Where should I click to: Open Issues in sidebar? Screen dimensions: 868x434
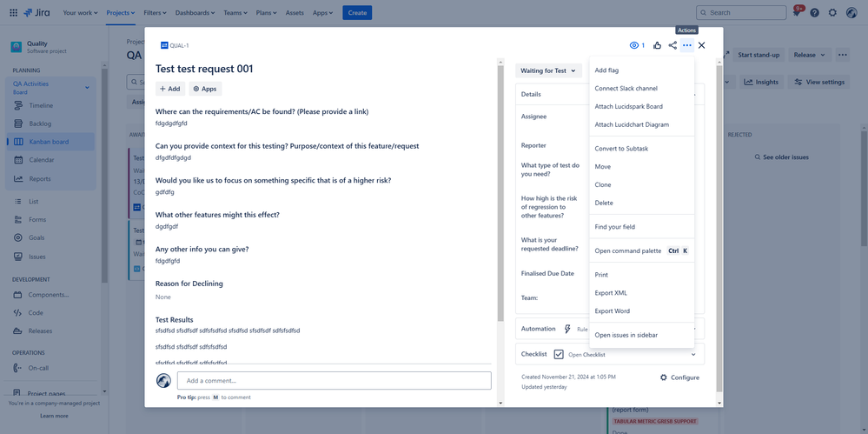coord(51,257)
